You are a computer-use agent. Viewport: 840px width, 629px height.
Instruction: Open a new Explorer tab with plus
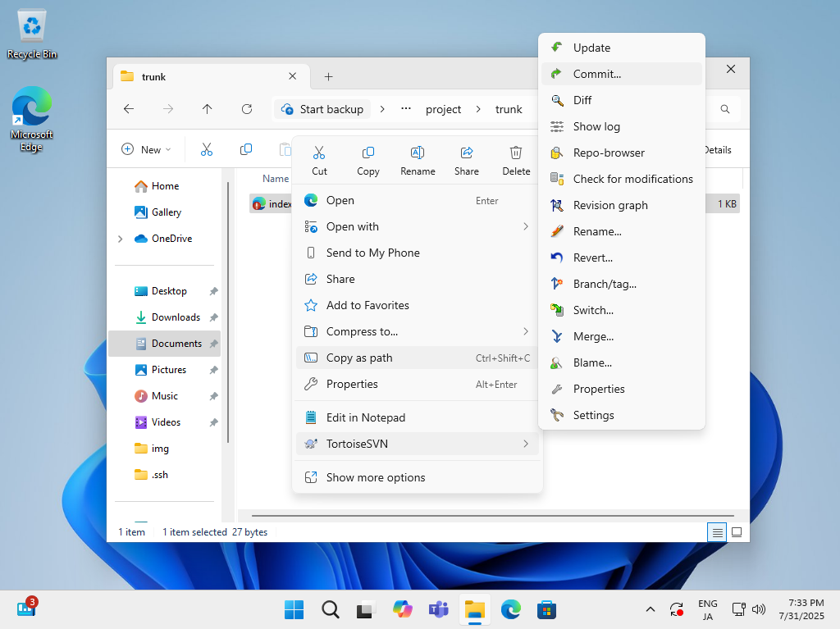tap(328, 76)
